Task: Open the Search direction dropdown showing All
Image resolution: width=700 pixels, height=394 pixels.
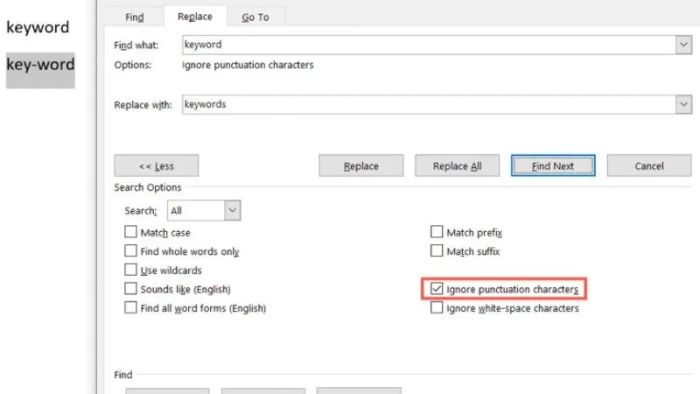Action: pyautogui.click(x=204, y=210)
